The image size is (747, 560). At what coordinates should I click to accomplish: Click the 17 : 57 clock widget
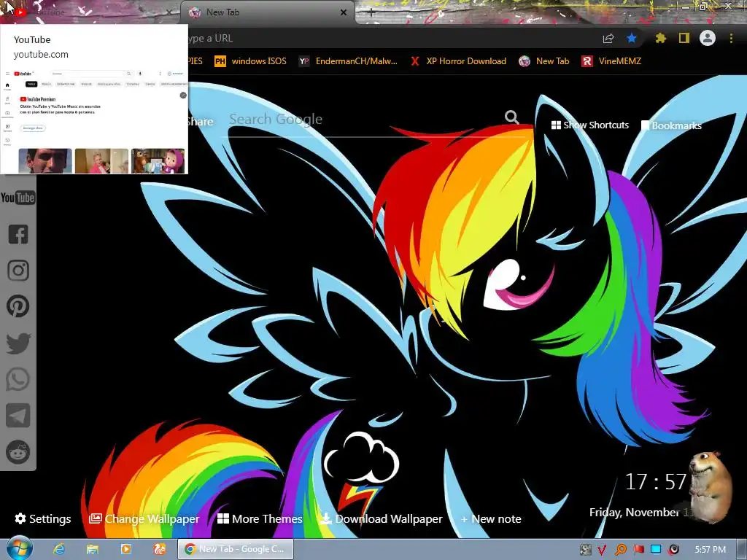656,482
